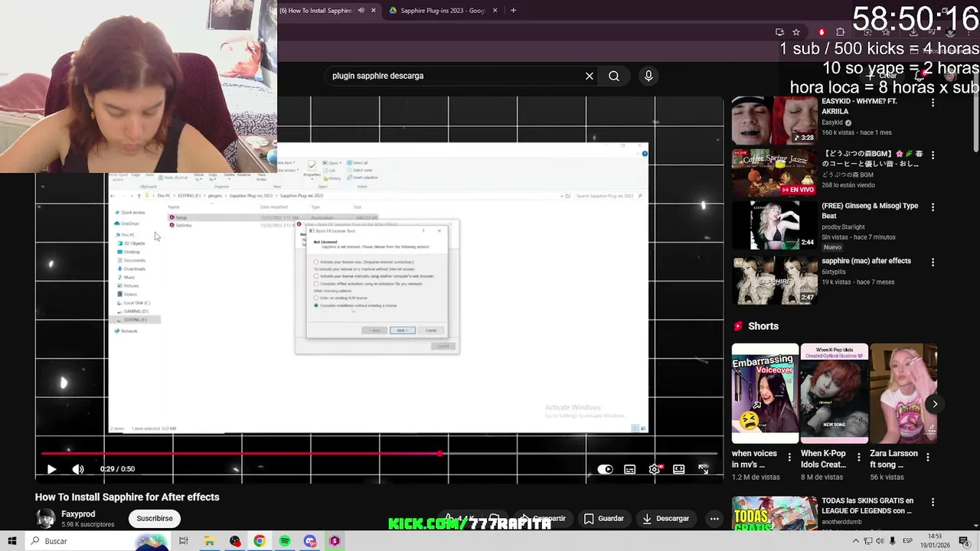Show next Shorts with arrow button
Screen dimensions: 980x551
tap(935, 404)
